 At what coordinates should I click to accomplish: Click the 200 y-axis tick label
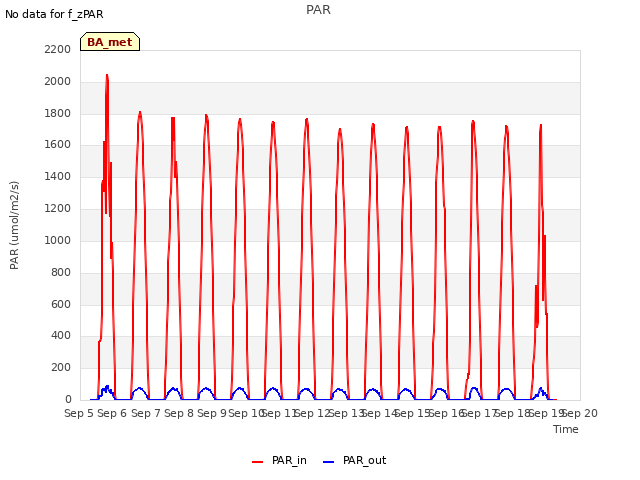tap(61, 367)
